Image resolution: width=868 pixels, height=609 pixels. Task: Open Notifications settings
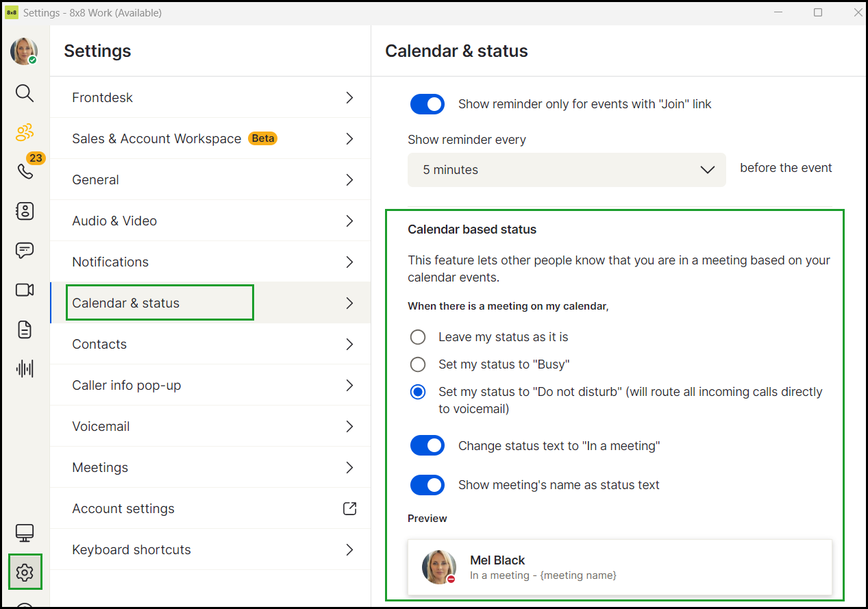click(x=210, y=262)
